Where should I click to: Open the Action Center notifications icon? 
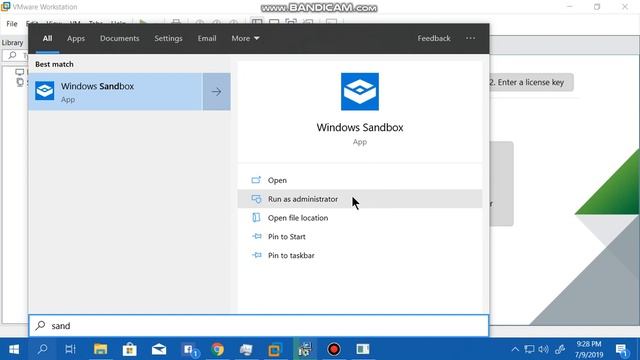622,350
